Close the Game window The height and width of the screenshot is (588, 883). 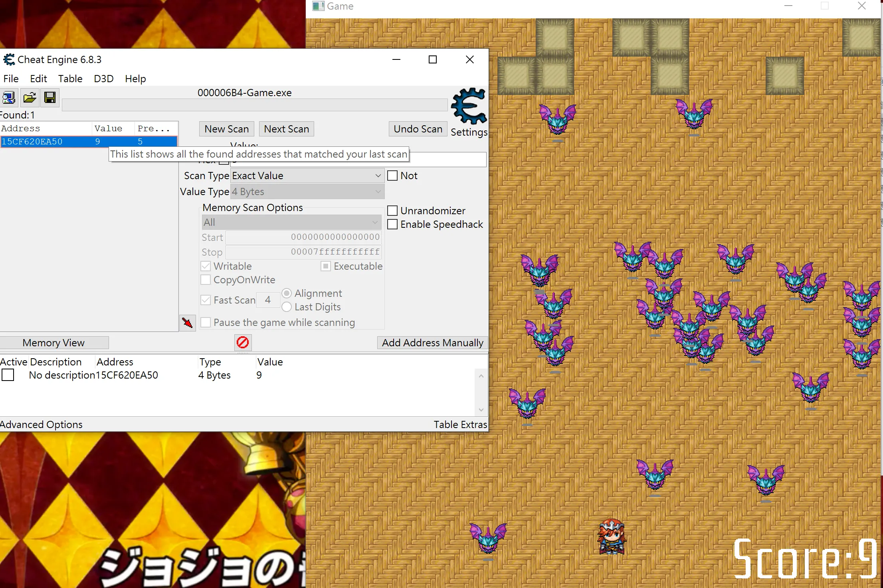click(x=862, y=6)
